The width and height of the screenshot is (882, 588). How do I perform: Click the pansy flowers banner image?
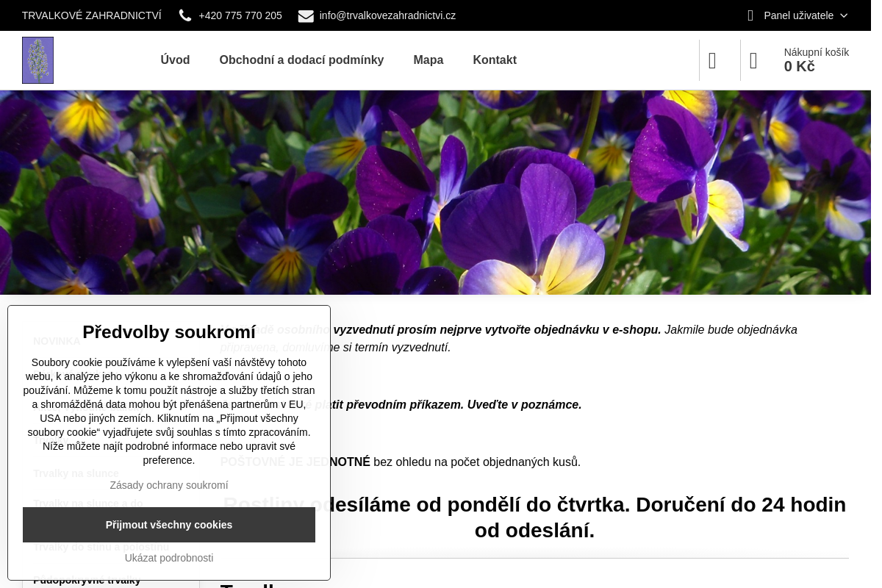(435, 193)
